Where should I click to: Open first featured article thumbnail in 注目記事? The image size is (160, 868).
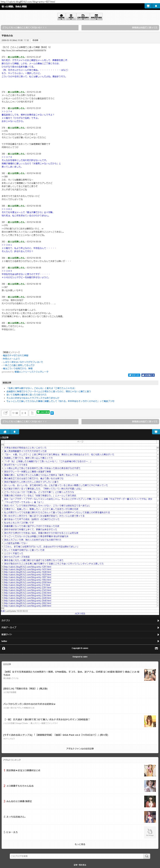coord(150,675)
